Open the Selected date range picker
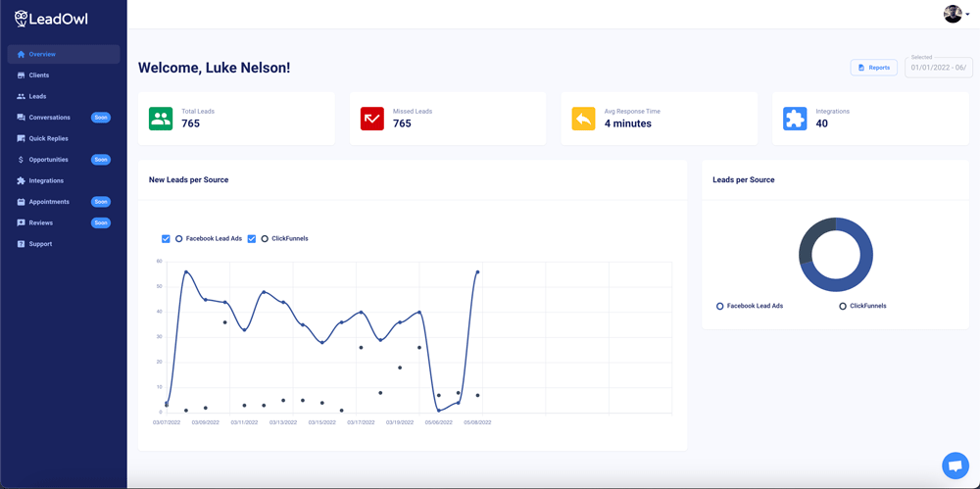980x489 pixels. (938, 68)
